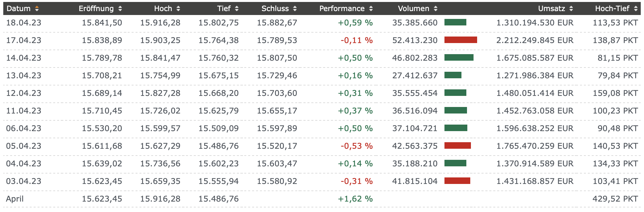Click the Datum column header label

tap(18, 9)
